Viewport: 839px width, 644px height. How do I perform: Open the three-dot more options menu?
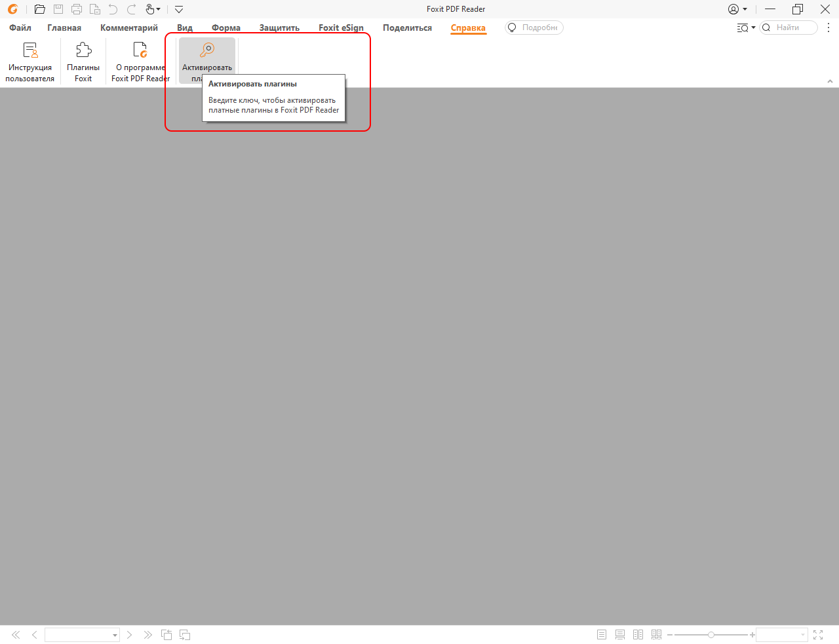[829, 28]
